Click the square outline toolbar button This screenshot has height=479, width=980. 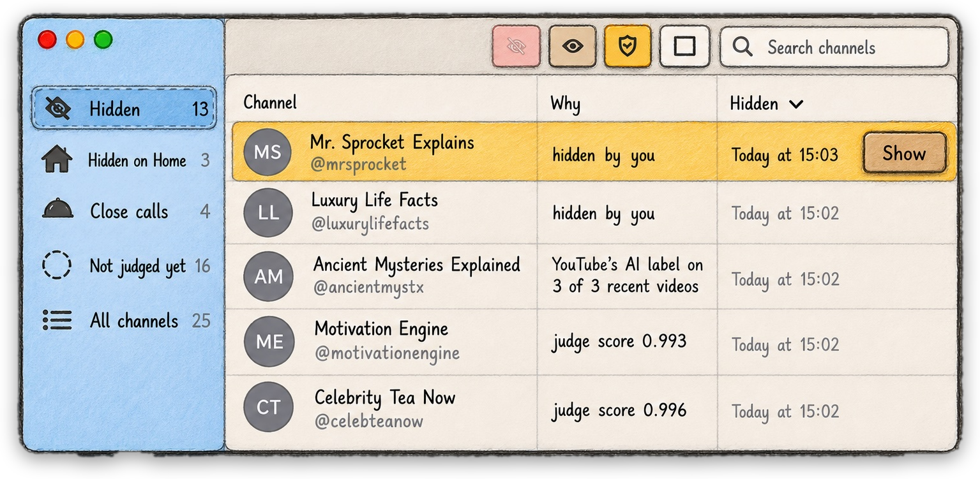point(684,46)
